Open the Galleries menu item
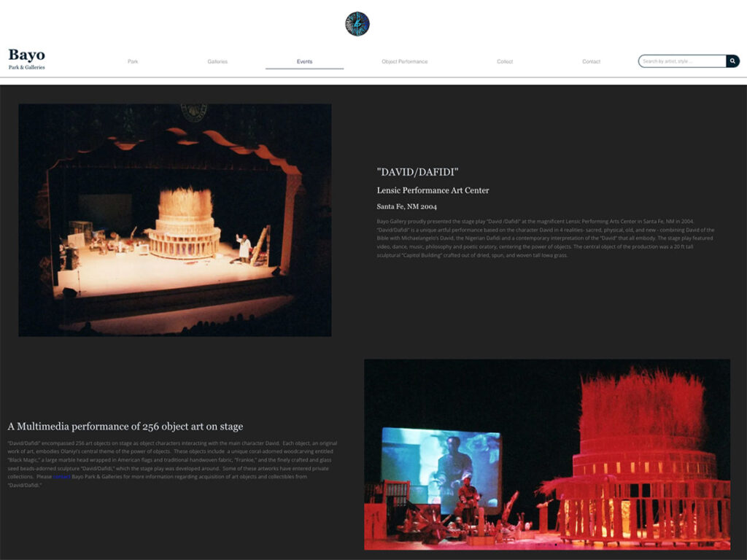This screenshot has height=560, width=747. [x=217, y=61]
